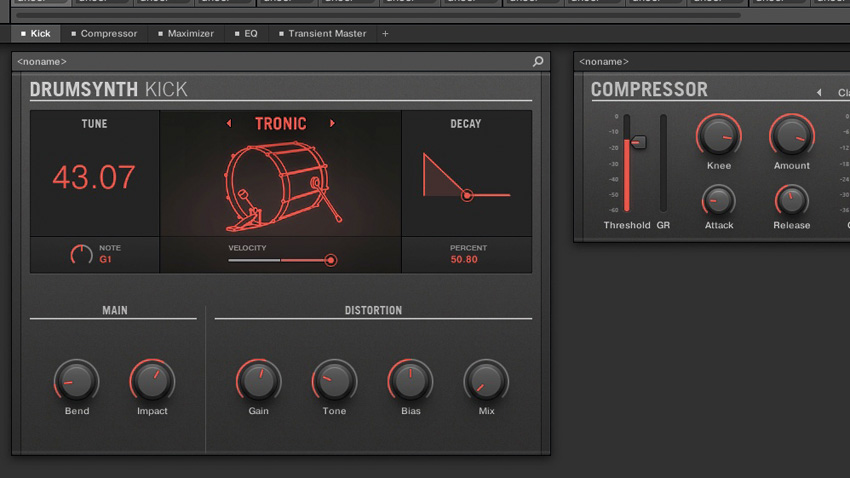Click the MAIN section header
Image resolution: width=850 pixels, height=478 pixels.
(x=115, y=311)
